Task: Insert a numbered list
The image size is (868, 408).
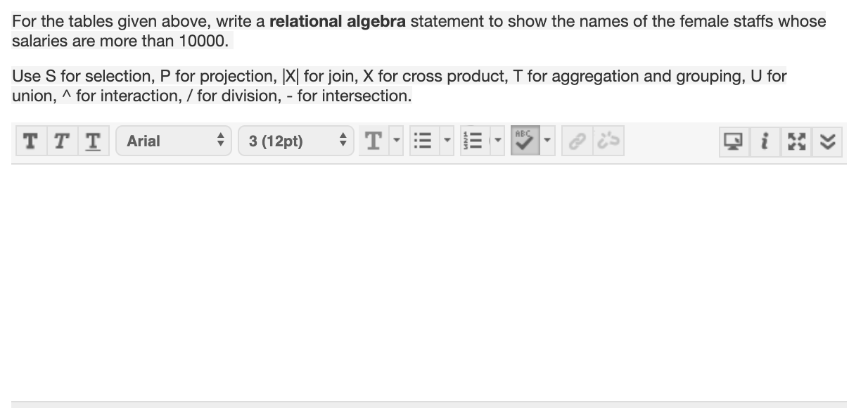Action: point(474,141)
